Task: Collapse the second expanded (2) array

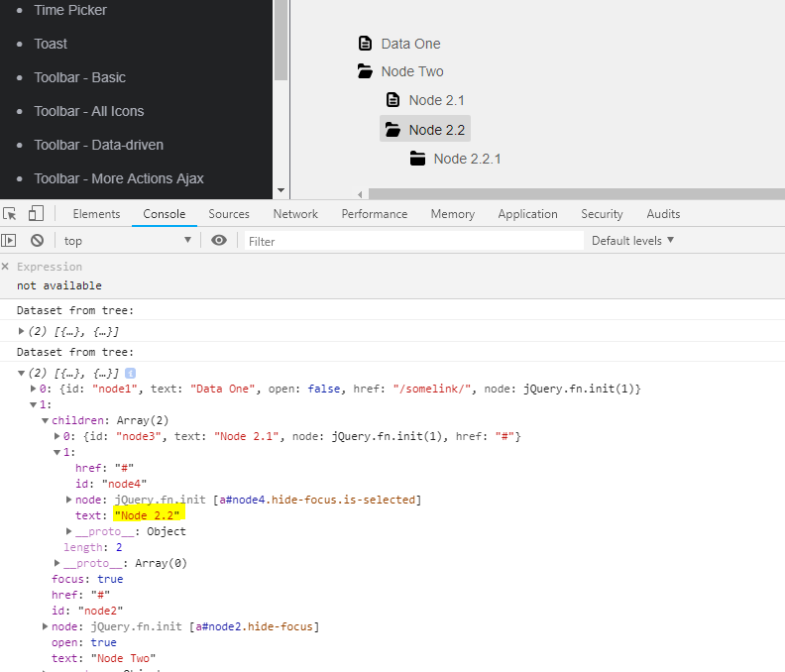Action: click(21, 373)
